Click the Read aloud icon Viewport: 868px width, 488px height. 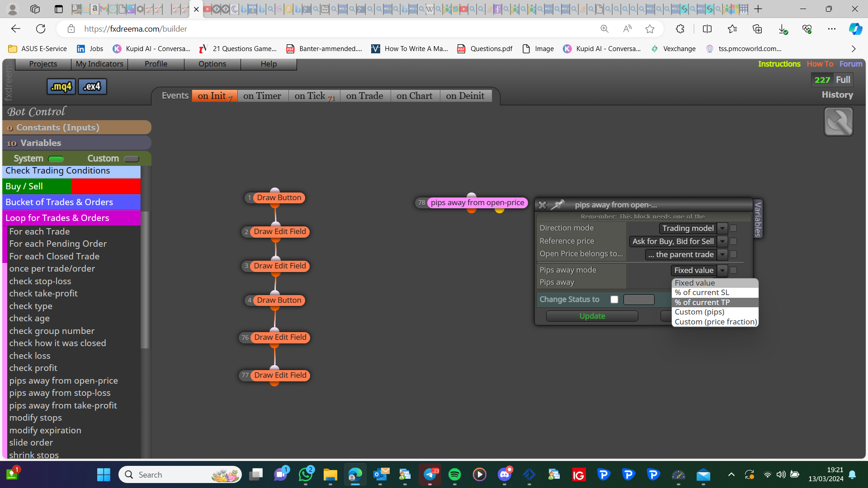point(627,29)
